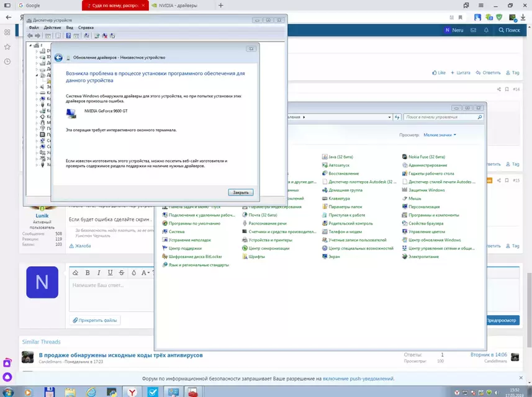This screenshot has width=532, height=397.
Task: Click the Предпросмотр button
Action: click(x=502, y=320)
